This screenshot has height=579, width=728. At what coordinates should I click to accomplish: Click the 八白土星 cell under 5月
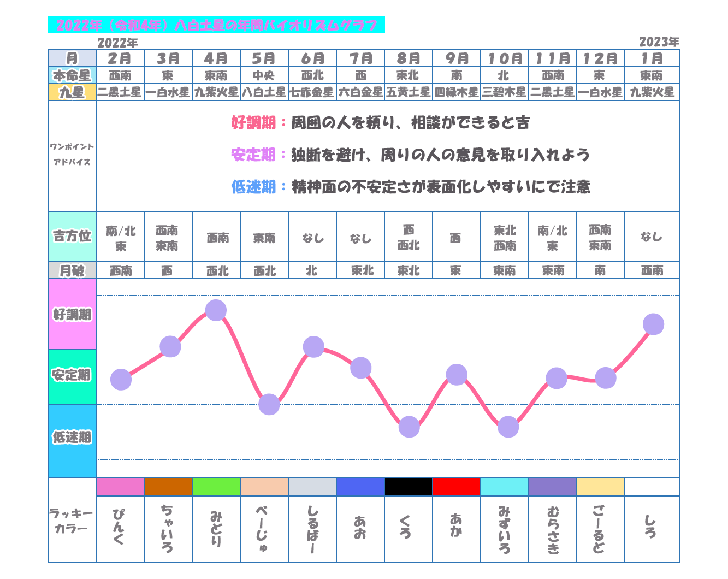point(264,92)
